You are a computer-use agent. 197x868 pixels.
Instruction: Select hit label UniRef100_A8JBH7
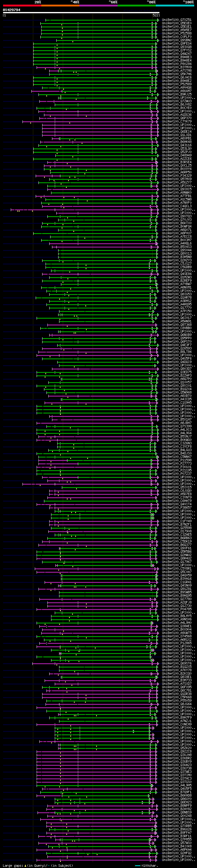(177, 423)
